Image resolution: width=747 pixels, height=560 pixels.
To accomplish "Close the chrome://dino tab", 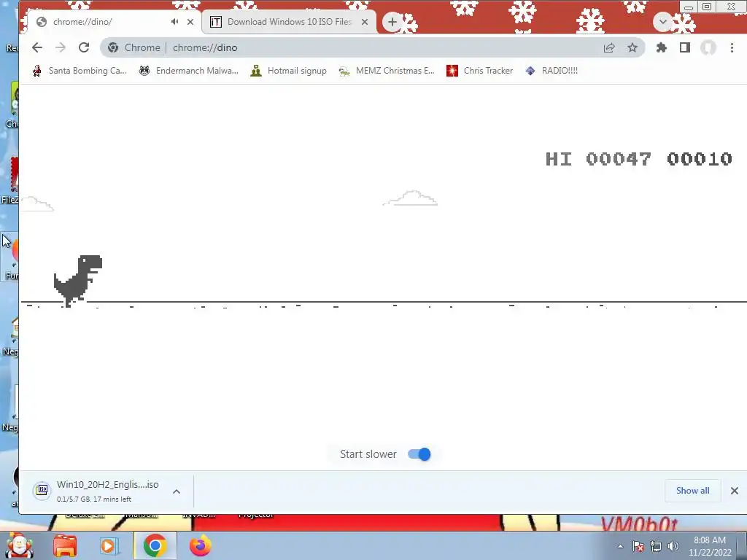I will pos(190,22).
